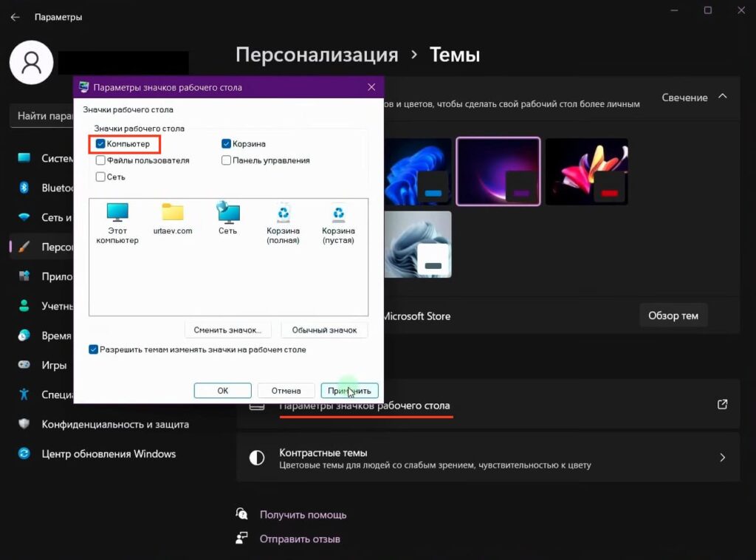Click the back arrow in Settings

16,18
